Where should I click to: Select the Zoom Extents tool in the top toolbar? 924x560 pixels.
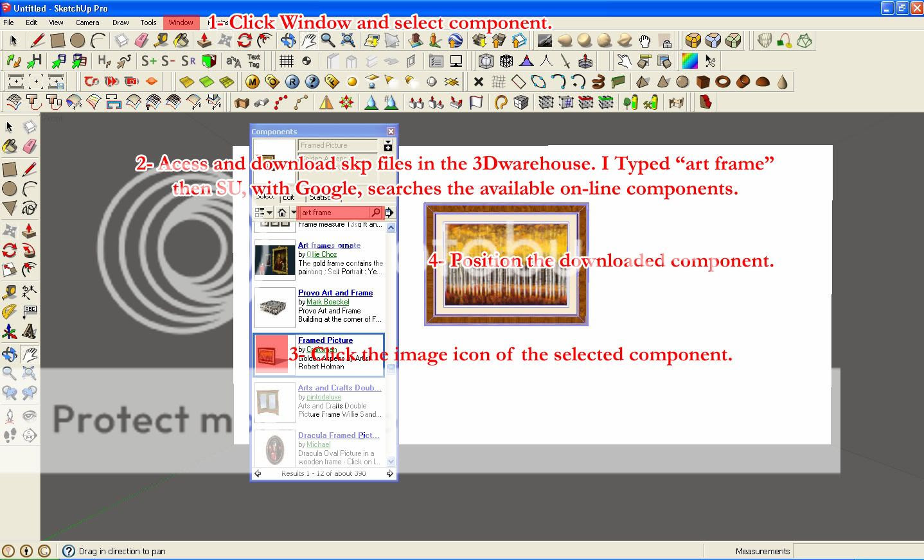348,40
